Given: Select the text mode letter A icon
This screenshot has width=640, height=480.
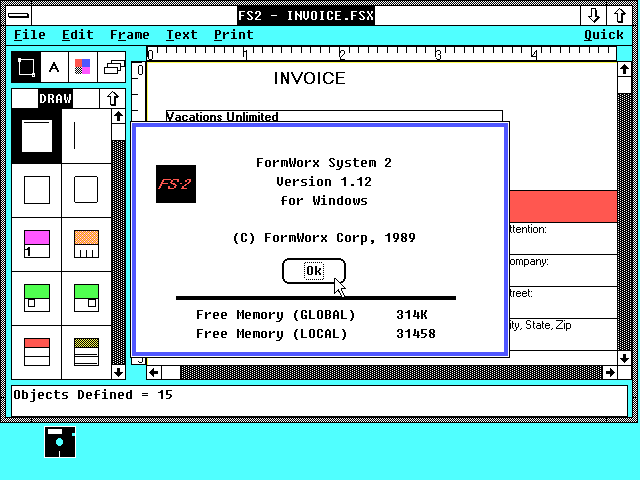Looking at the screenshot, I should pyautogui.click(x=54, y=67).
